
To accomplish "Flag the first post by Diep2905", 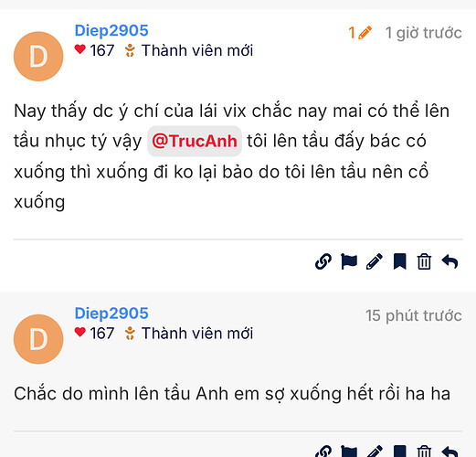I will [349, 261].
